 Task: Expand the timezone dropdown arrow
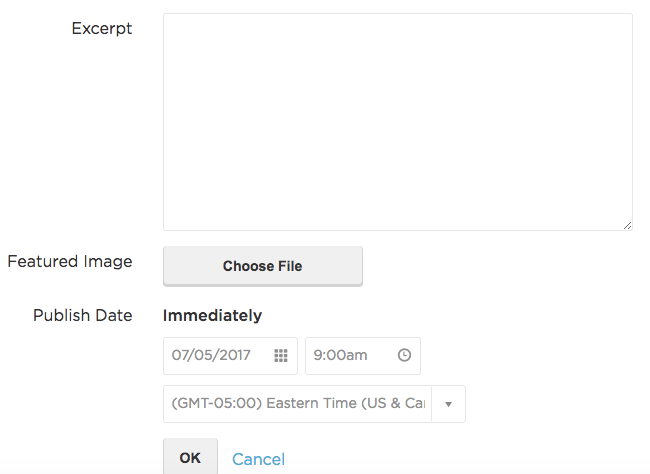pos(448,404)
